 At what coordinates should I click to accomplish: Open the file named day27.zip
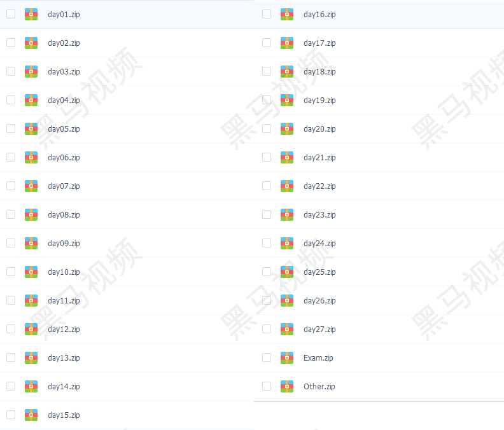[x=319, y=329]
